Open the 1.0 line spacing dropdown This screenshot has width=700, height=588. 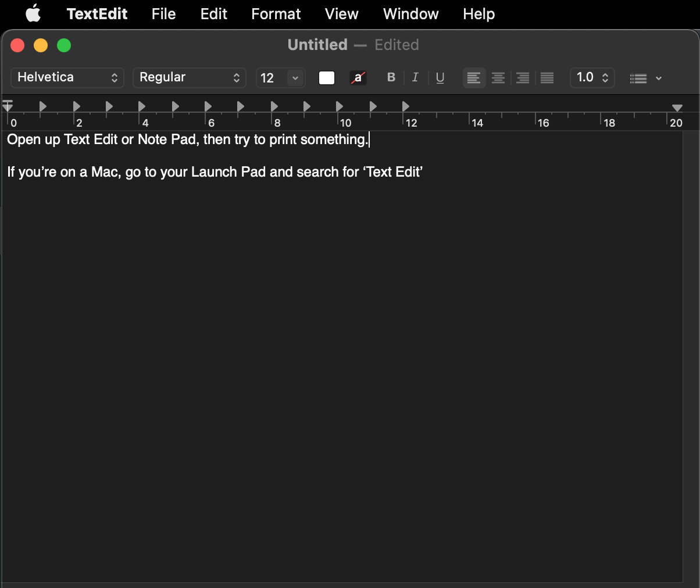point(592,77)
